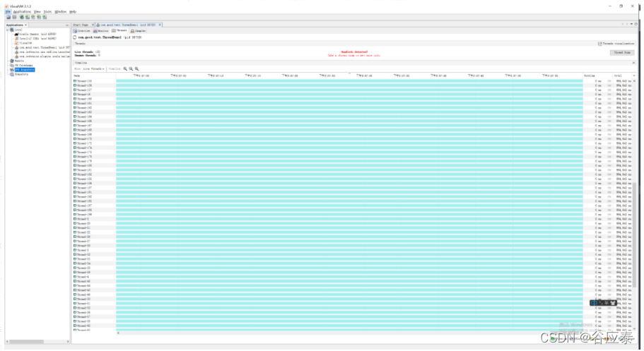Select the Snapshots tree node
Viewport: 644px width, 351px height.
point(19,74)
